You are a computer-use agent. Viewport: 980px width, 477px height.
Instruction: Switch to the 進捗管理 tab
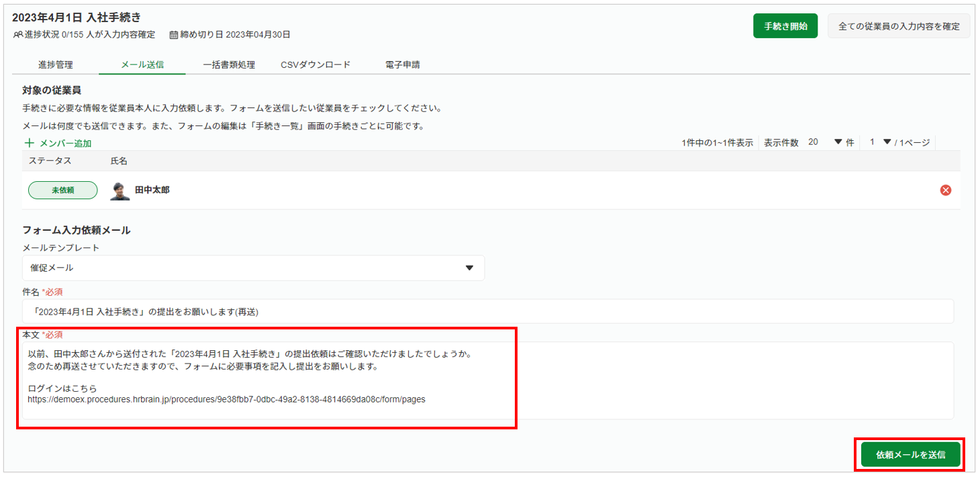click(56, 65)
